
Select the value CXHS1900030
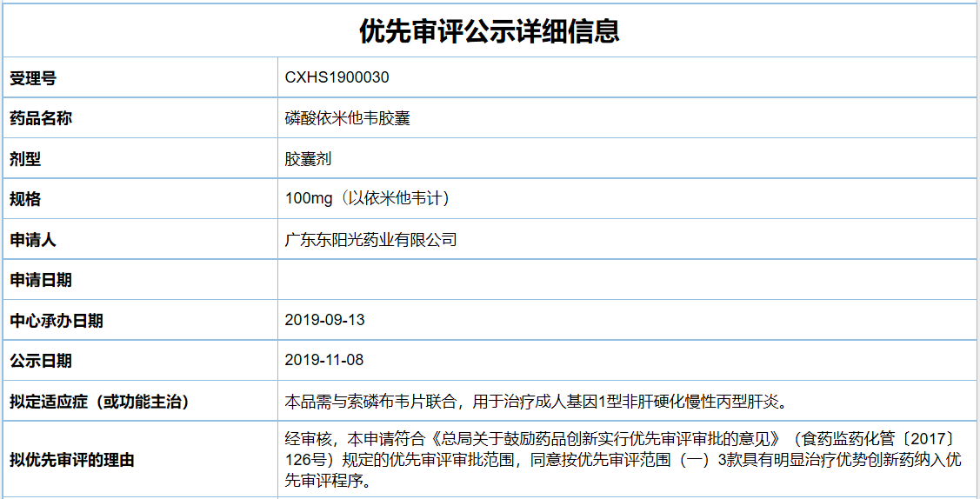click(x=337, y=77)
